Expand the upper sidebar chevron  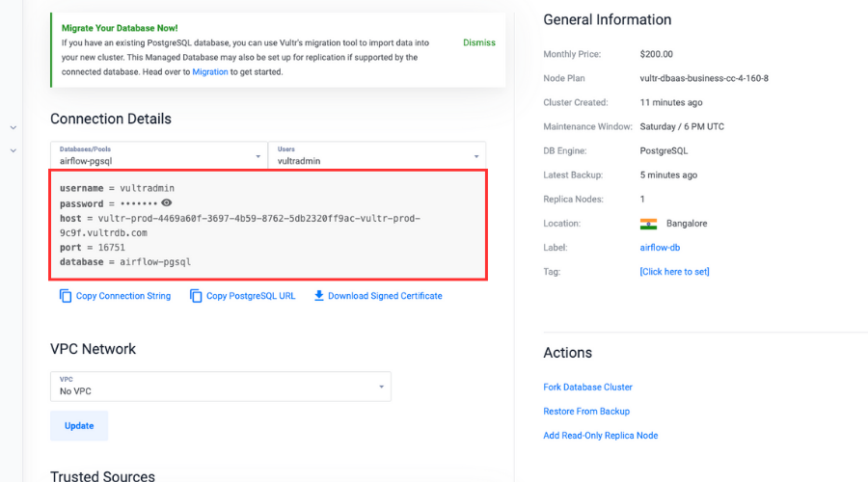pyautogui.click(x=13, y=127)
